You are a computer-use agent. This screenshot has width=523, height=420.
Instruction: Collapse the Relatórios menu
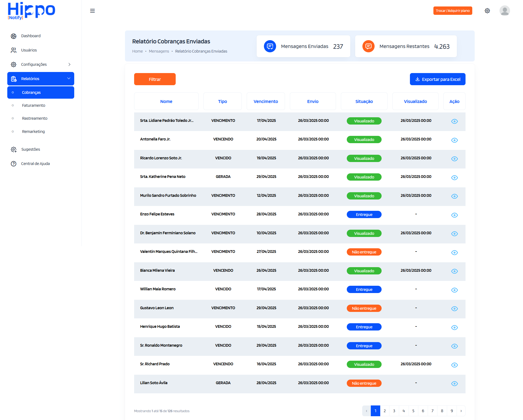(x=69, y=78)
